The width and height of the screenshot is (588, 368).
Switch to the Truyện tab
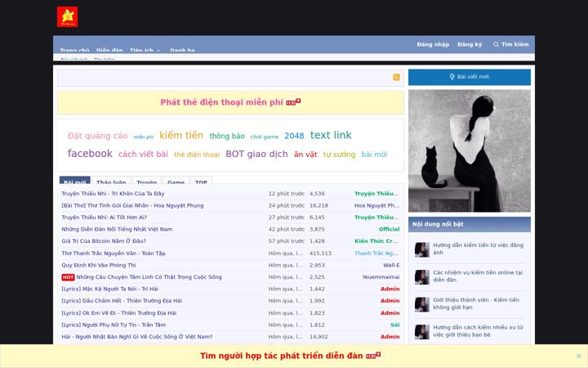click(x=147, y=180)
